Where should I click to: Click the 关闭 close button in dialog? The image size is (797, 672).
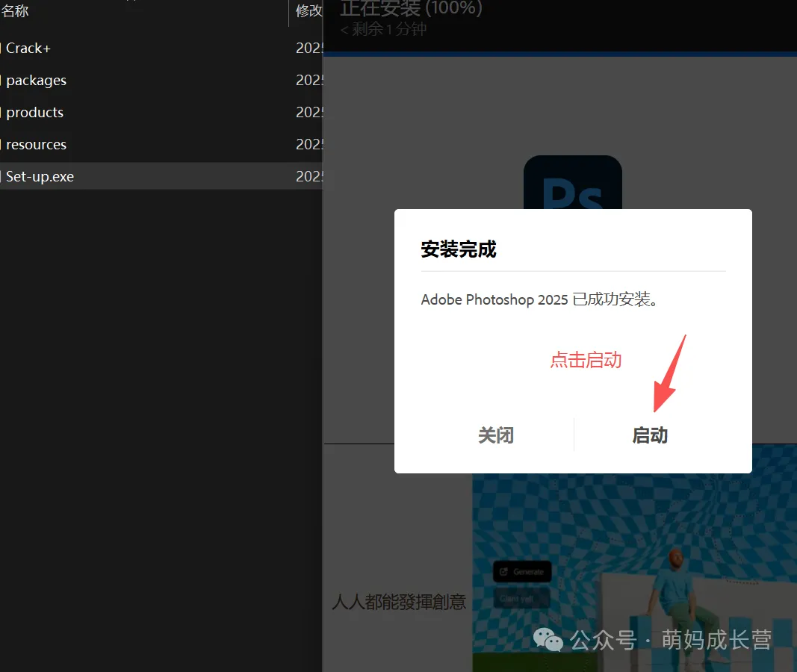[496, 435]
